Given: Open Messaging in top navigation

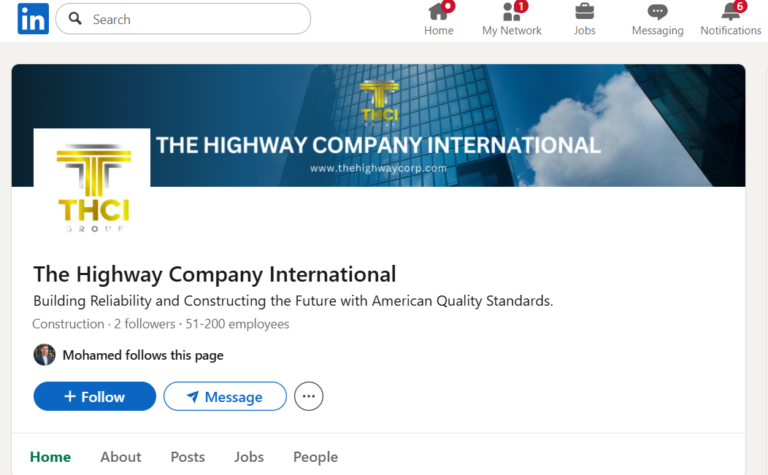Looking at the screenshot, I should click(657, 19).
